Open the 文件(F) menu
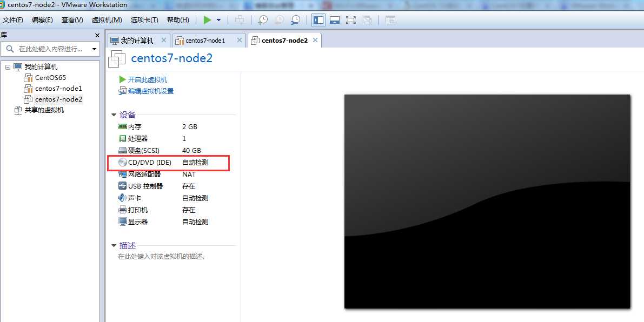The height and width of the screenshot is (322, 644). point(13,20)
